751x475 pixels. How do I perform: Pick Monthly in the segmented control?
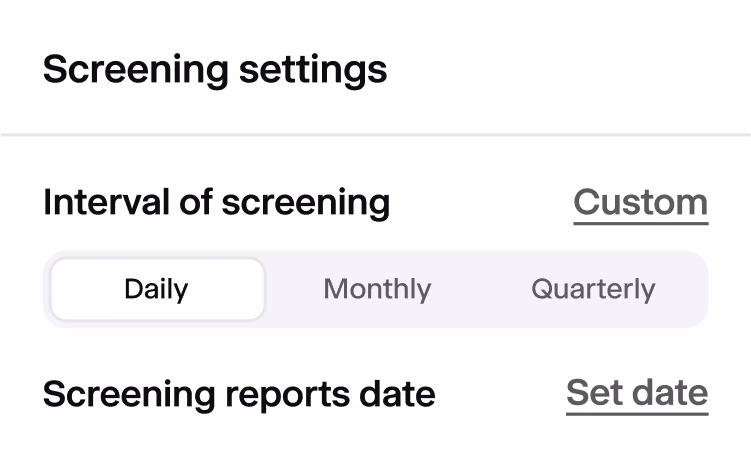pyautogui.click(x=377, y=289)
